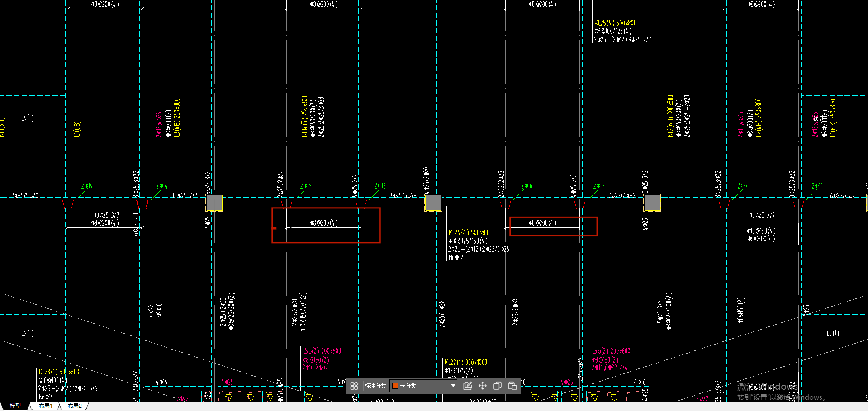Select the vertical KL14(5) 250x800 label
Screen dimensions: 868x411
304,116
